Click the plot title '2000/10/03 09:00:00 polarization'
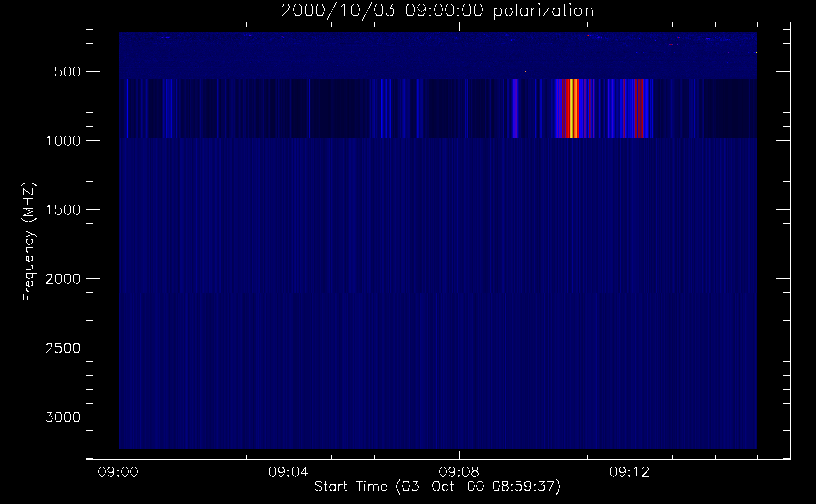 [x=437, y=11]
